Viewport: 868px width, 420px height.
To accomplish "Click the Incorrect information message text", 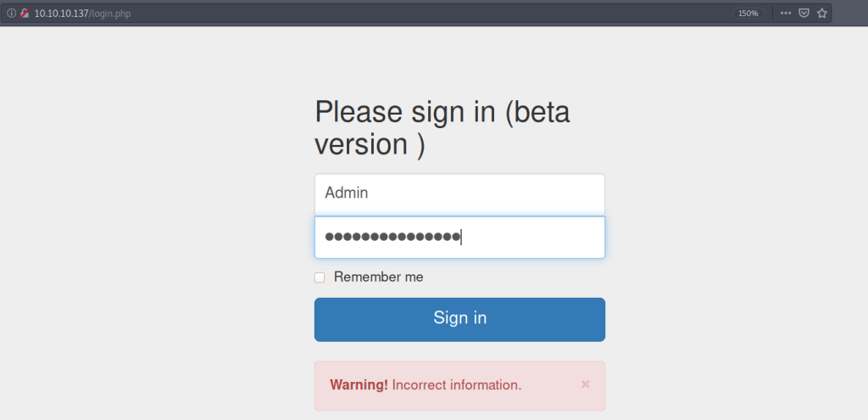I will 457,385.
